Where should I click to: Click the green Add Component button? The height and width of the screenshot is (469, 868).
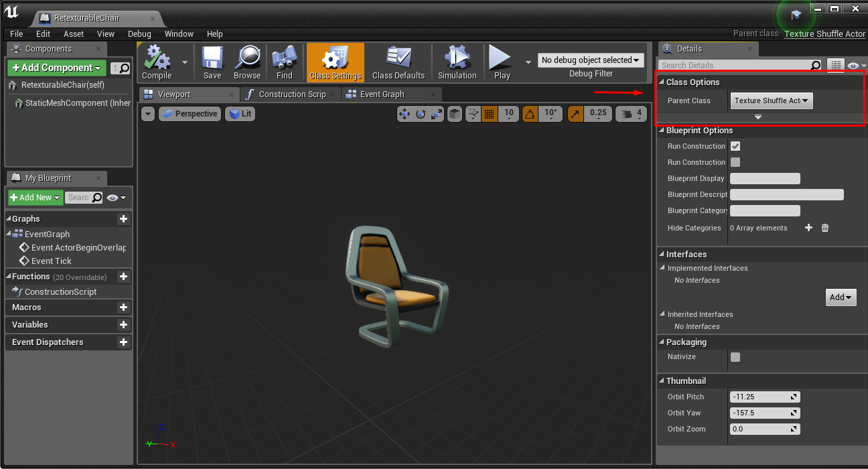tap(57, 68)
